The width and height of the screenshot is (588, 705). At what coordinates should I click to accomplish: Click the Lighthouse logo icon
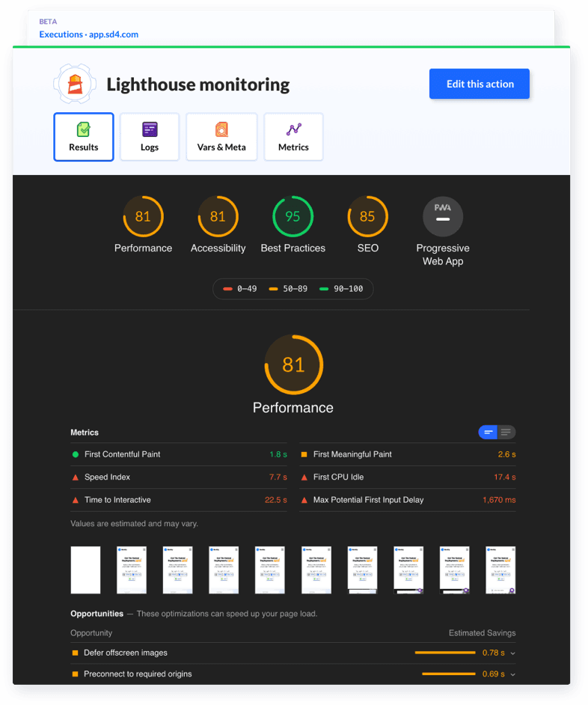pyautogui.click(x=75, y=84)
